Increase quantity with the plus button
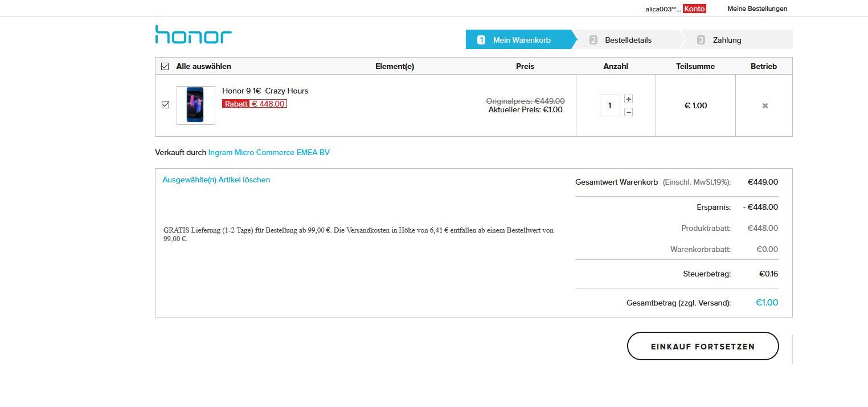The width and height of the screenshot is (868, 407). click(x=628, y=99)
